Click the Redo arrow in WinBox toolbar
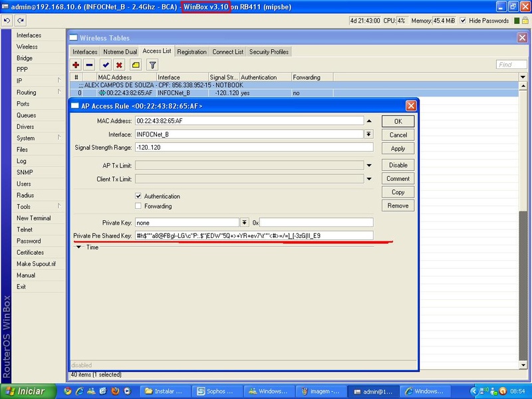 pos(21,21)
